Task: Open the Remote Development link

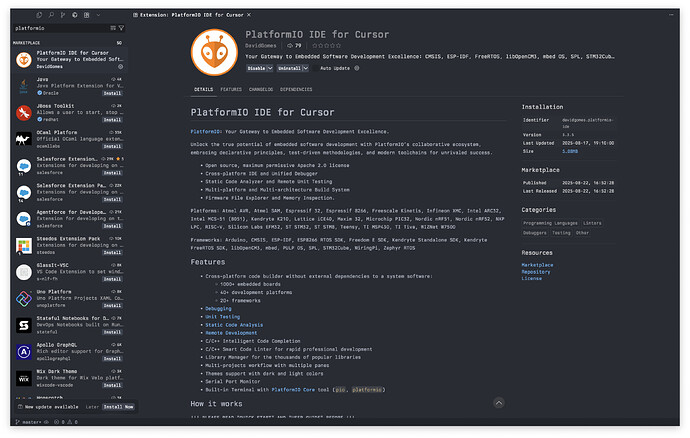Action: [x=231, y=333]
